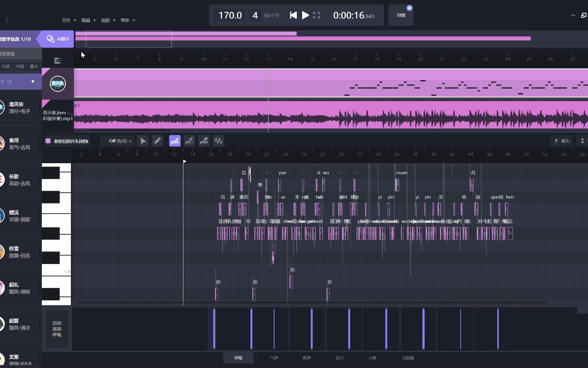Open the Off 格/拍 quantize dropdown
This screenshot has width=588, height=368.
coord(117,141)
